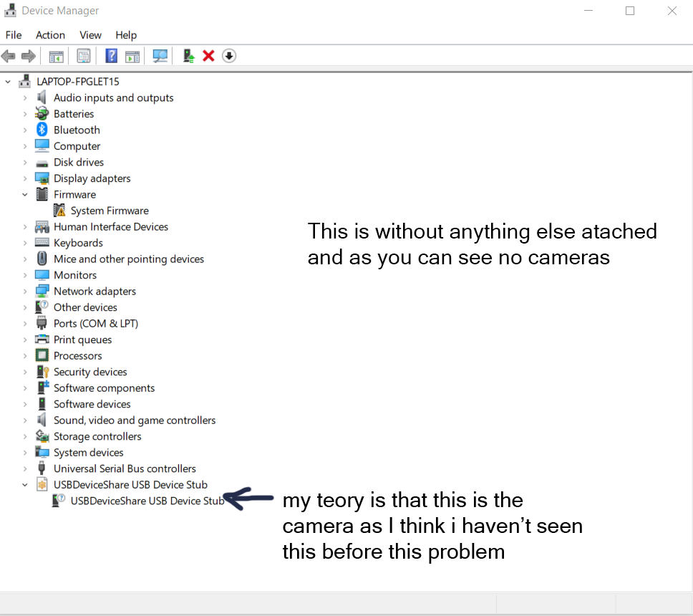Image resolution: width=693 pixels, height=616 pixels.
Task: Click the Universal Serial Bus controllers icon
Action: coord(42,468)
